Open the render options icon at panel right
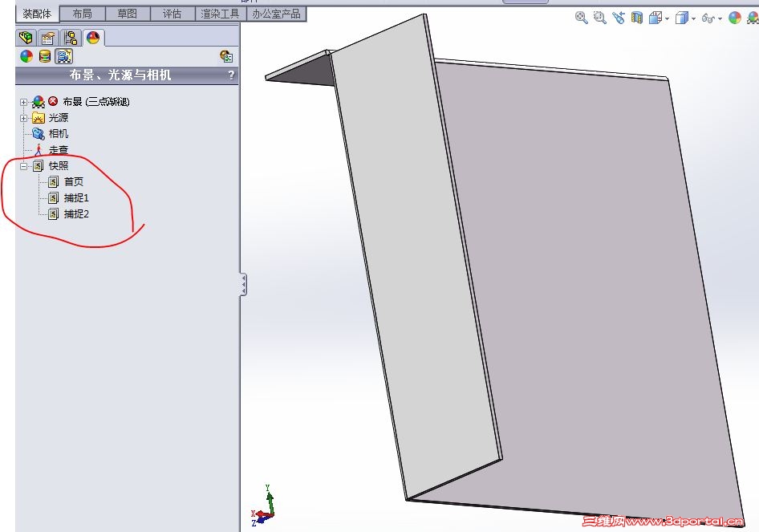 (x=226, y=57)
